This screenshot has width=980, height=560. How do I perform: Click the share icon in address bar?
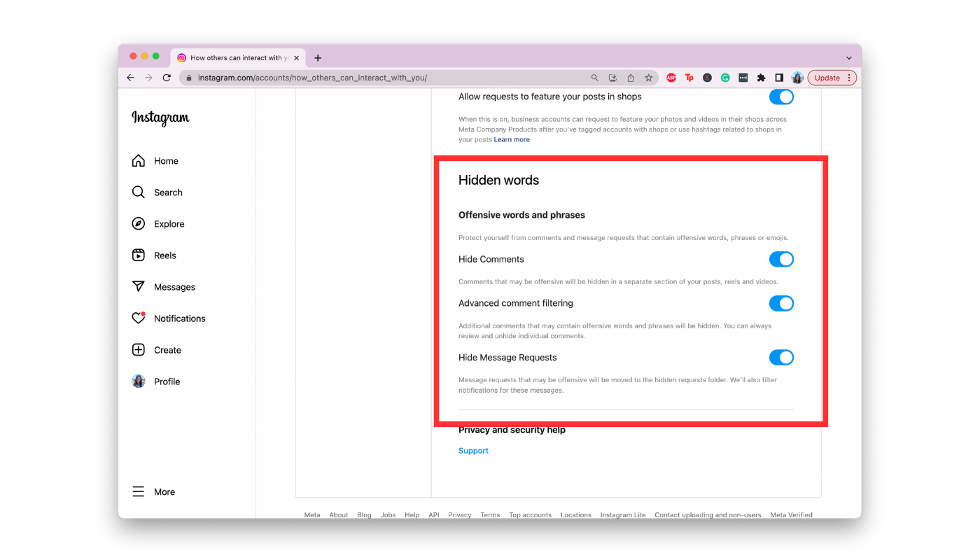631,78
